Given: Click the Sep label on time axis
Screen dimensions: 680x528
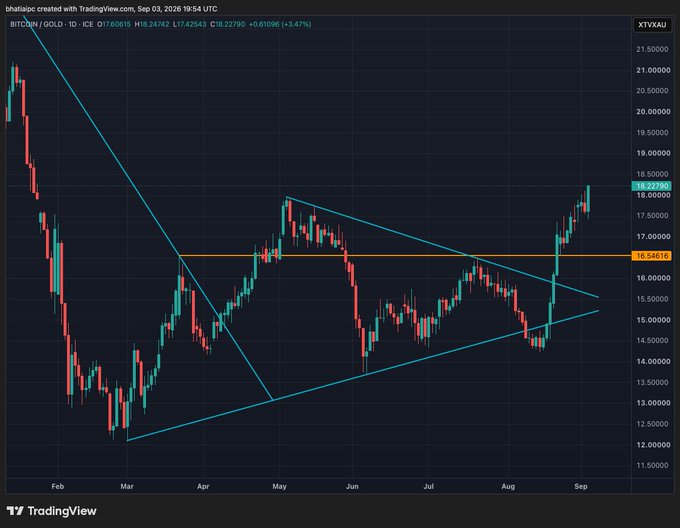Looking at the screenshot, I should pyautogui.click(x=581, y=486).
